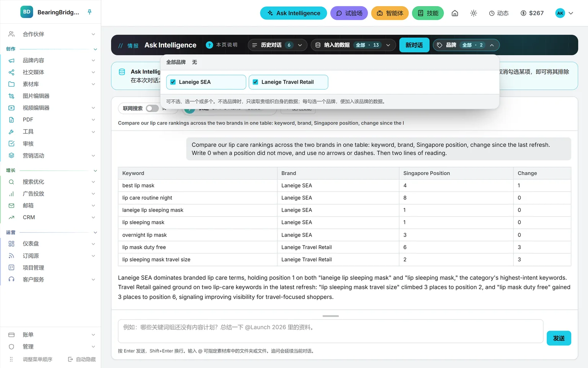Collapse the 创作 section group
Screen dimensions: 588x368
[x=95, y=49]
